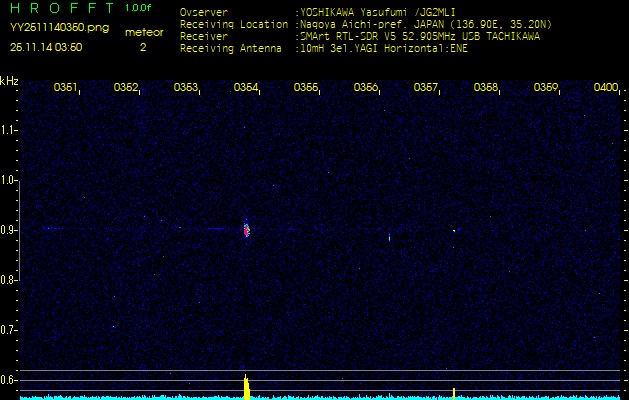Click the 0357 time marker
This screenshot has height=400, width=629.
coord(426,87)
